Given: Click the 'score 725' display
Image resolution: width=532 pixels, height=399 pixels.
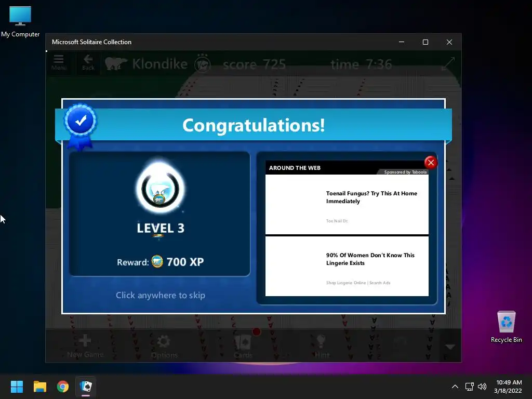Looking at the screenshot, I should tap(254, 64).
